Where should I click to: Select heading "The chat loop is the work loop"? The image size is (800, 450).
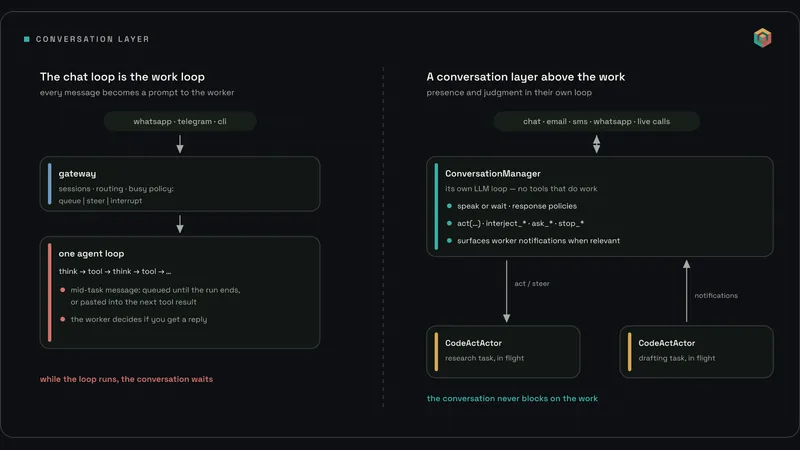(x=122, y=77)
